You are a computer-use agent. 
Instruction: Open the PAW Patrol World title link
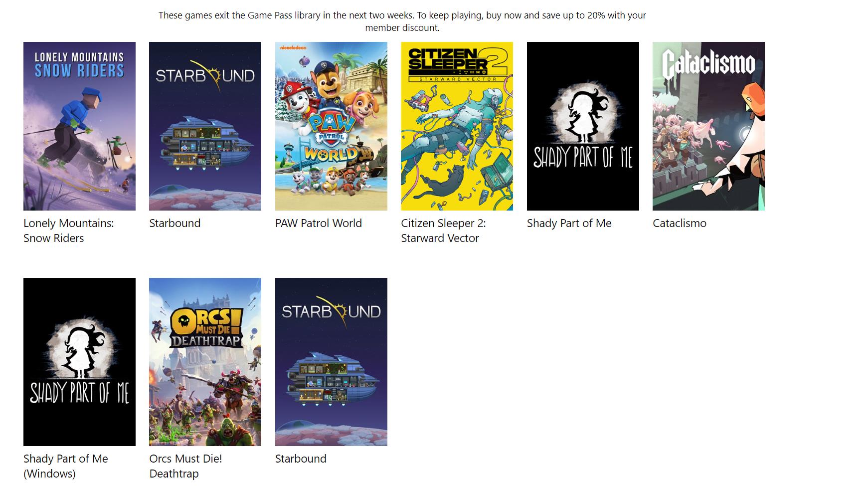click(x=318, y=223)
